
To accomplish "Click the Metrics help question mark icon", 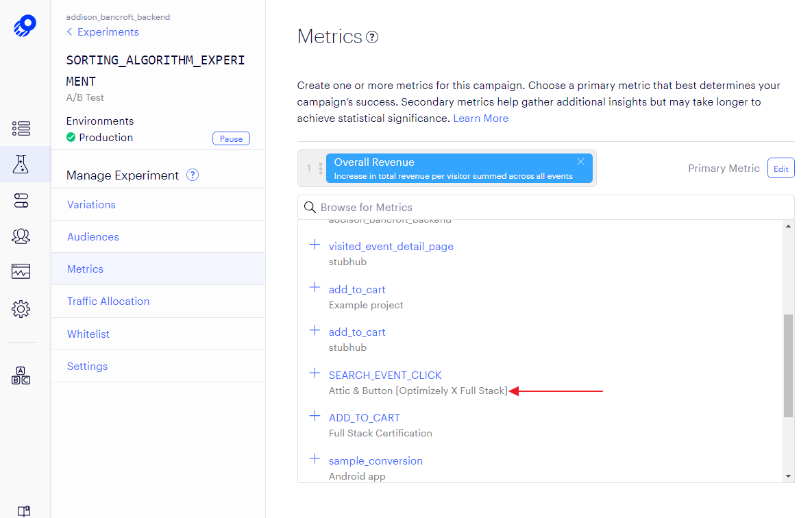I will click(372, 37).
